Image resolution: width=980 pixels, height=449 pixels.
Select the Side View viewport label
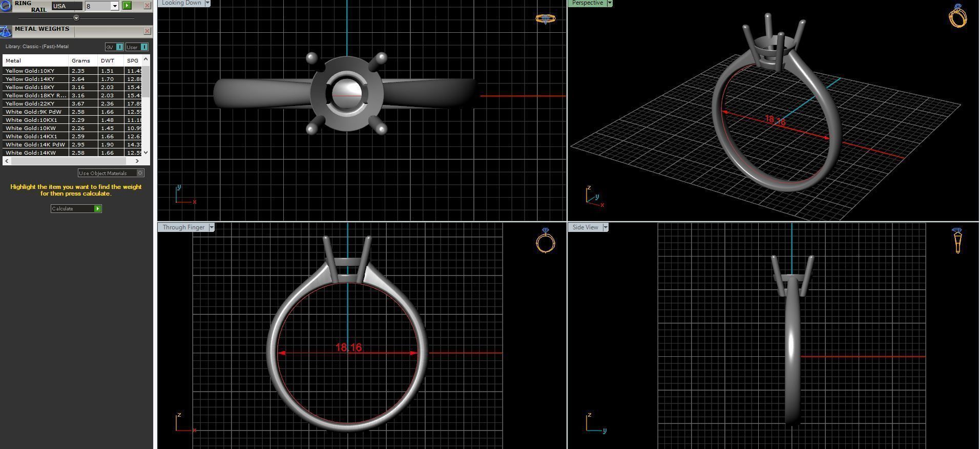585,227
